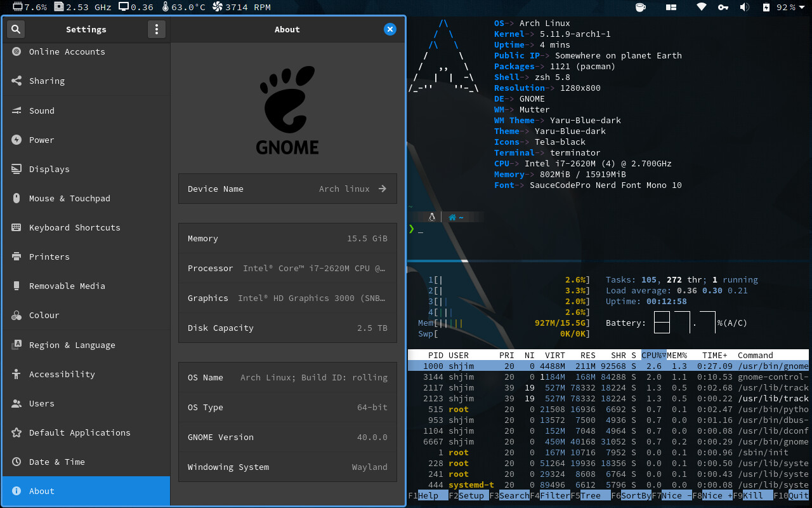This screenshot has height=508, width=812.
Task: Click the Users icon in sidebar
Action: point(16,403)
